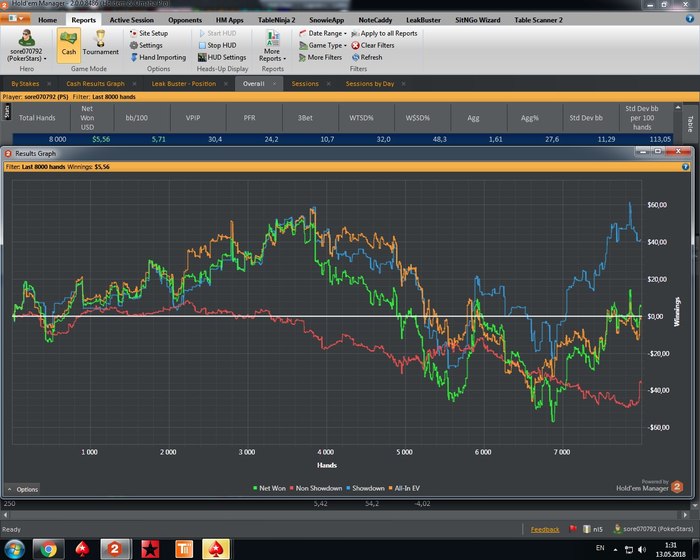
Task: Open LeakBuster tab
Action: pyautogui.click(x=423, y=20)
